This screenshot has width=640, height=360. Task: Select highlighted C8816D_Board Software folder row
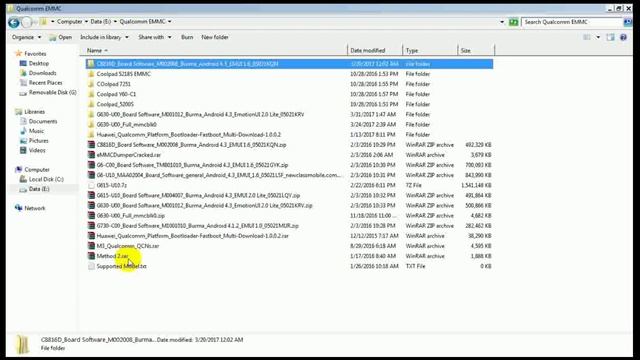289,64
